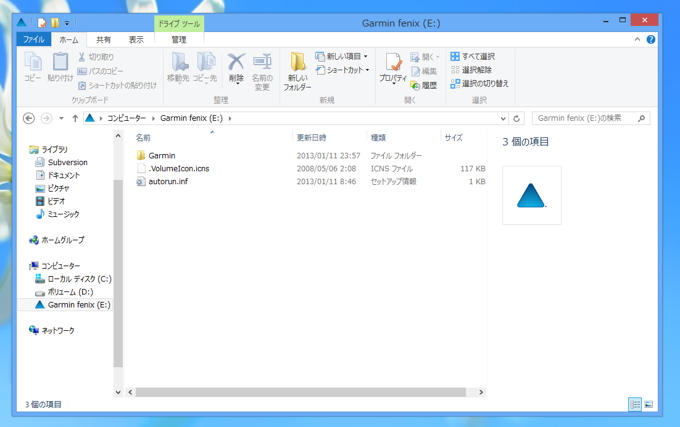This screenshot has width=680, height=427.
Task: Open the Open (開く) dropdown in ribbon
Action: (x=425, y=57)
